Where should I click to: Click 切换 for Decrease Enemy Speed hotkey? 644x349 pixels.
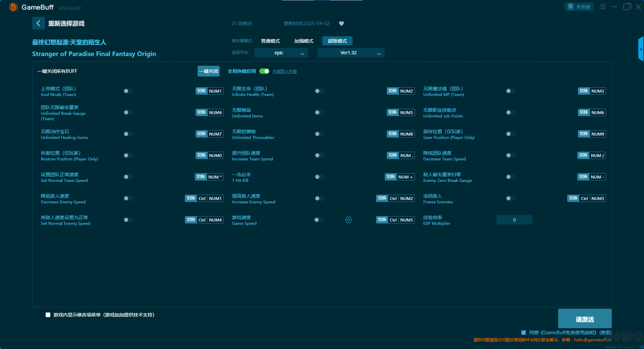pyautogui.click(x=191, y=198)
